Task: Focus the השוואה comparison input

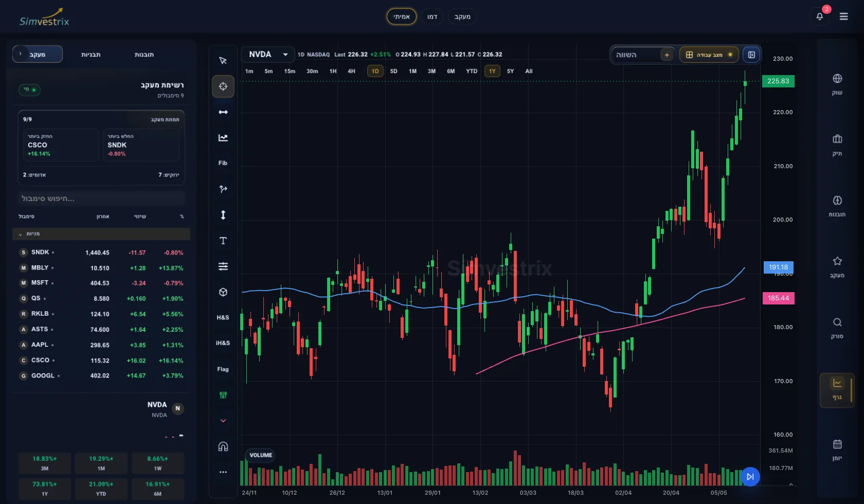Action: pyautogui.click(x=636, y=55)
